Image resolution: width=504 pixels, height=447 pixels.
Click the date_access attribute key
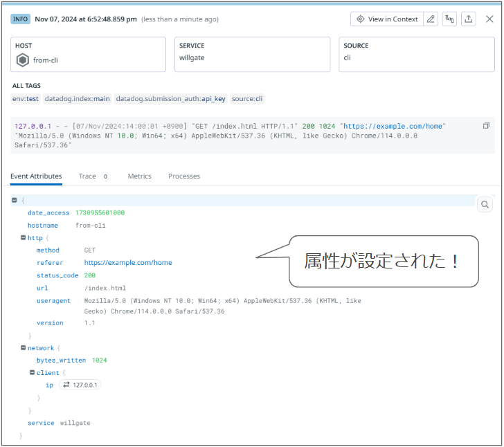pyautogui.click(x=48, y=212)
